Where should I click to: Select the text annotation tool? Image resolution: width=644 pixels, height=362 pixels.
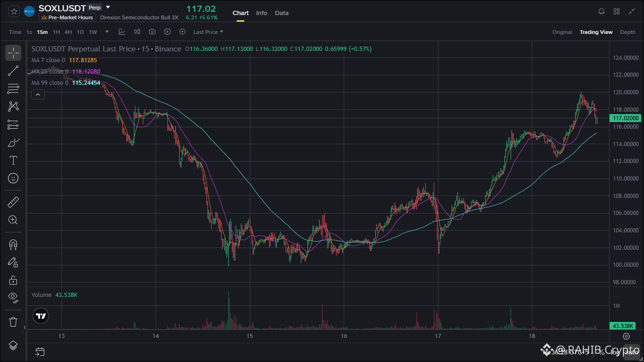click(x=13, y=160)
